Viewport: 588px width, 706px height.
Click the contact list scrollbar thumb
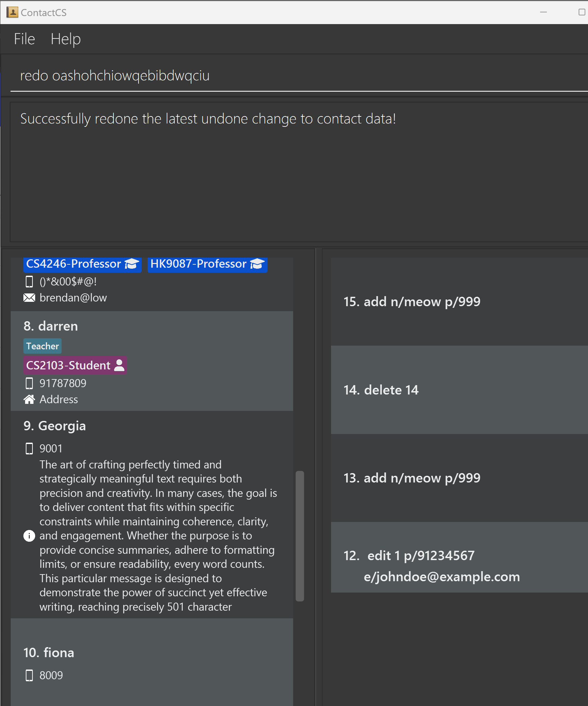pyautogui.click(x=300, y=536)
